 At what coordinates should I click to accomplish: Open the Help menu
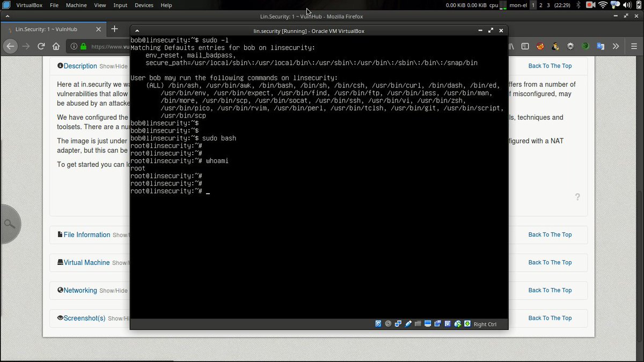166,5
